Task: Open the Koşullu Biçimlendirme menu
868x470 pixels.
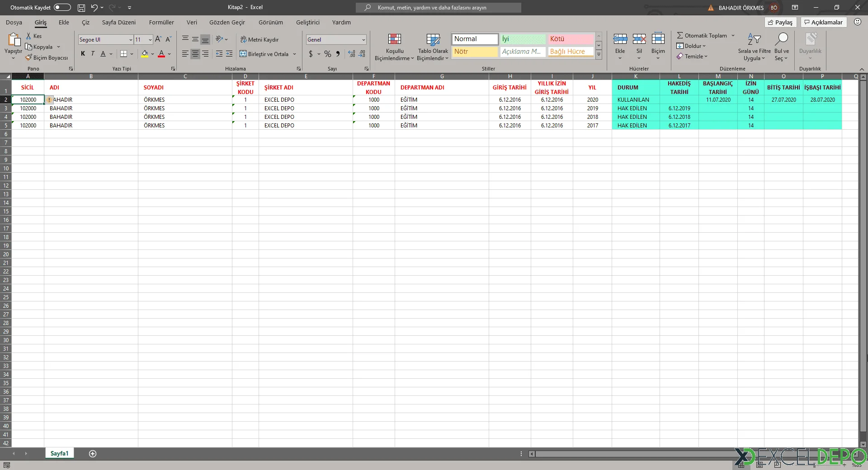Action: 394,47
